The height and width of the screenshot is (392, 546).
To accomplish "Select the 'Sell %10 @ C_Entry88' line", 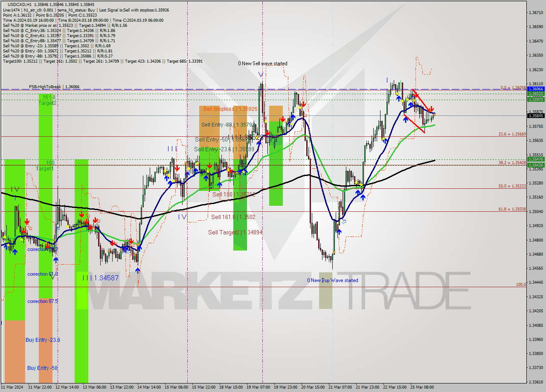I will pos(59,41).
